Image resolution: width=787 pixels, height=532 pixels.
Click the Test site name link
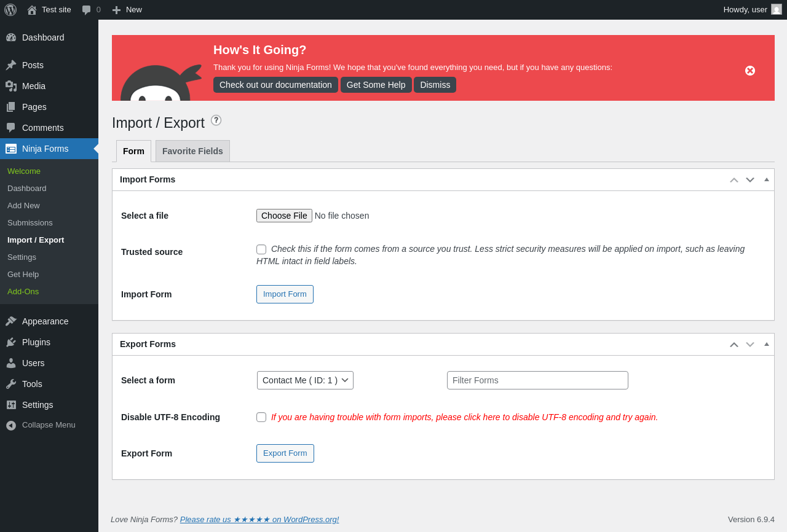coord(57,9)
